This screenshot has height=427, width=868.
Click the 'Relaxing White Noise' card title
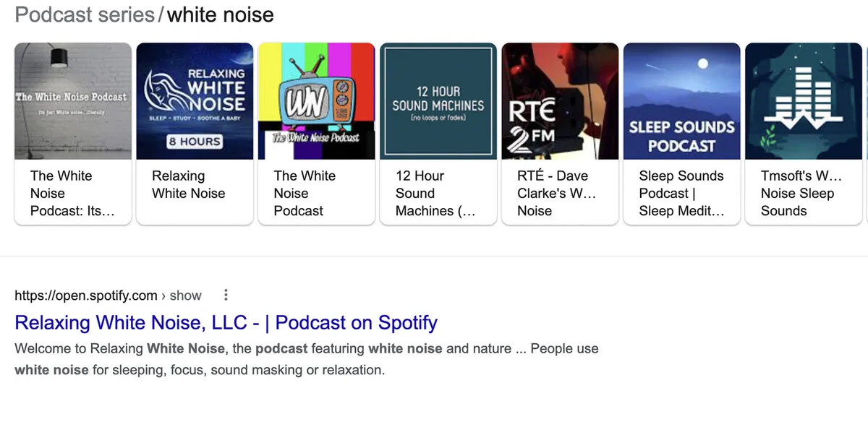coord(189,184)
